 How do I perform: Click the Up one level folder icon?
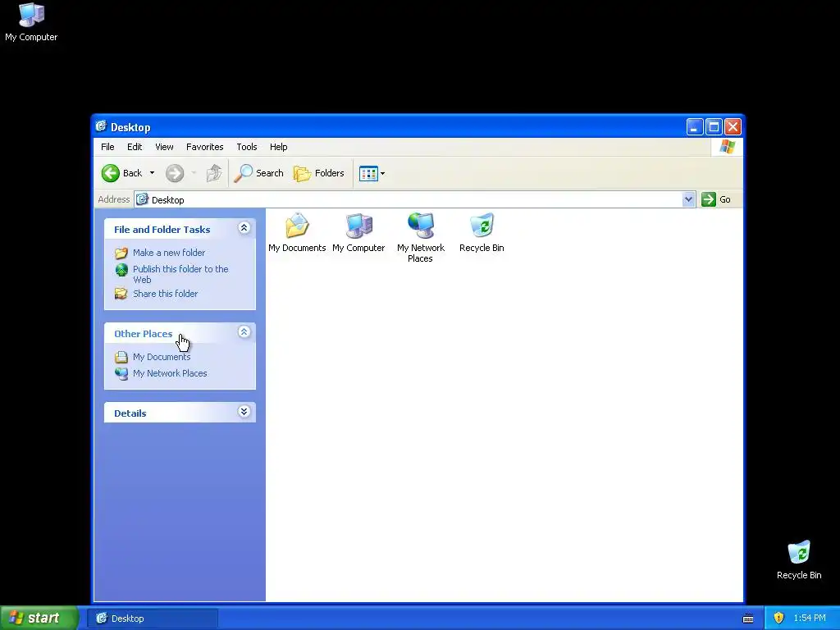tap(214, 173)
